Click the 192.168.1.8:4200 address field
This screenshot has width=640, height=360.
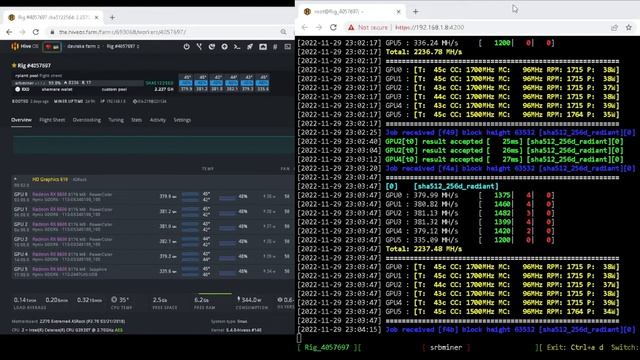click(429, 27)
